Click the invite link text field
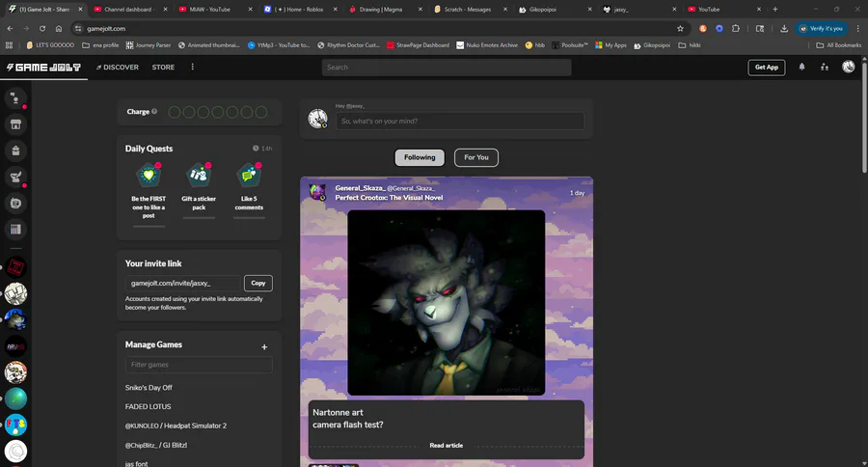The image size is (868, 467). pos(182,283)
